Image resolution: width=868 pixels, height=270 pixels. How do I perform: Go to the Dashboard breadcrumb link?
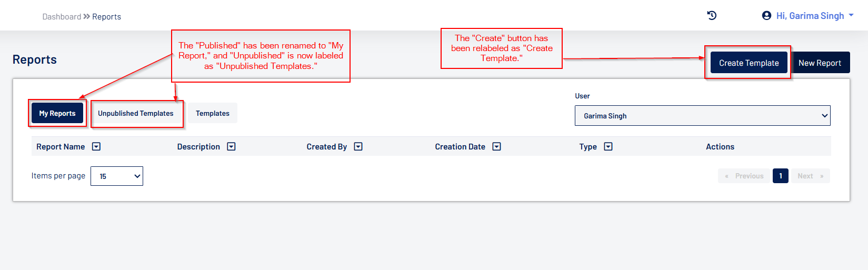(62, 17)
